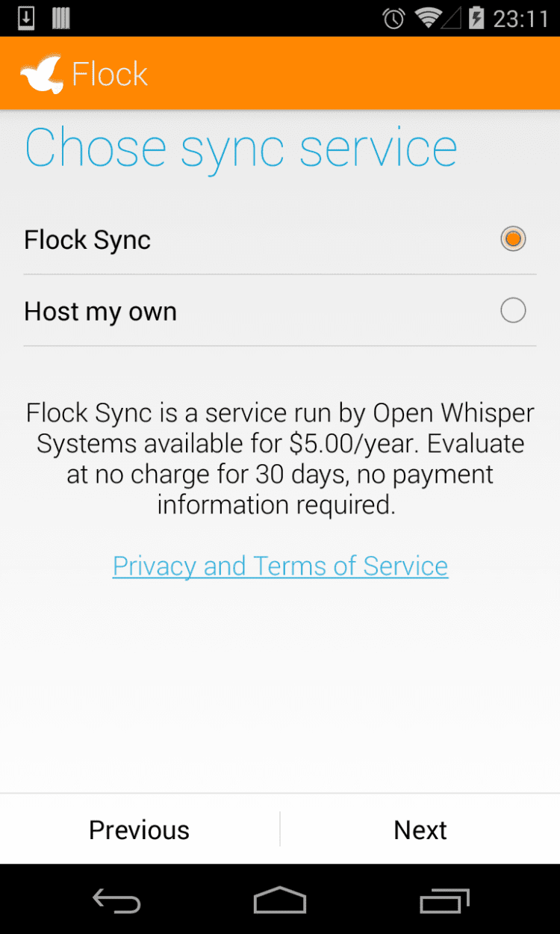Choose the Flock Sync option label
The width and height of the screenshot is (560, 934).
click(x=87, y=240)
